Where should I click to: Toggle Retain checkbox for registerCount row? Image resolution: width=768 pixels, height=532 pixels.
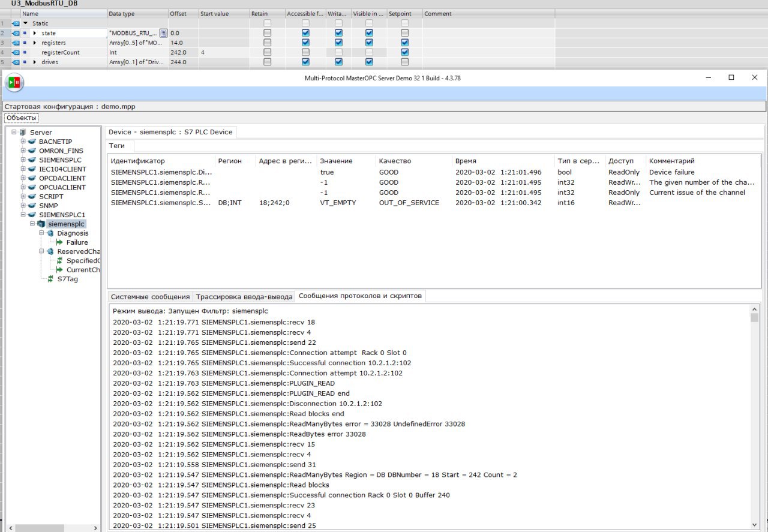pyautogui.click(x=268, y=52)
